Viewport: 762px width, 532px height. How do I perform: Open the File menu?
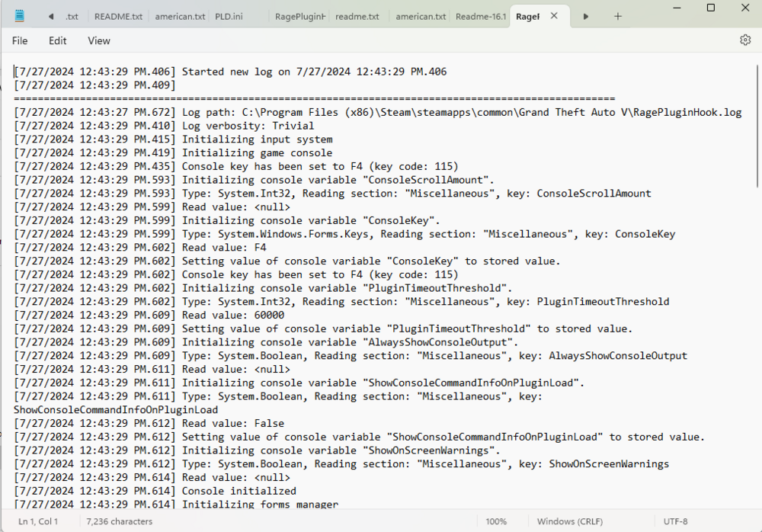coord(19,40)
